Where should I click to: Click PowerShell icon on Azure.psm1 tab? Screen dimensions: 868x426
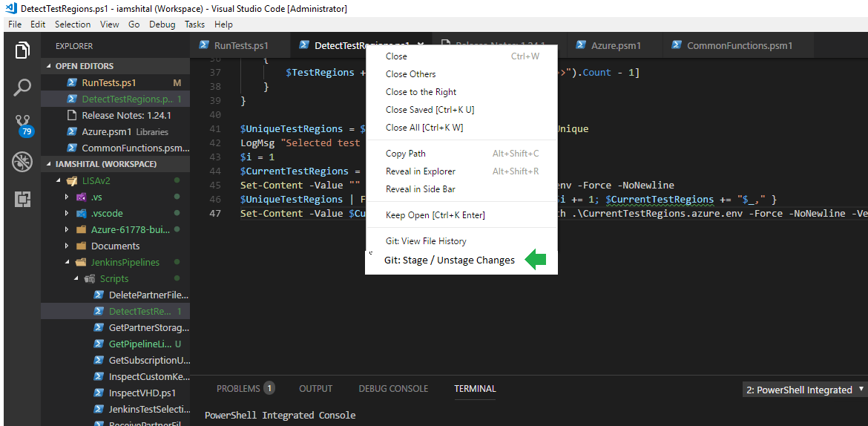pos(581,45)
